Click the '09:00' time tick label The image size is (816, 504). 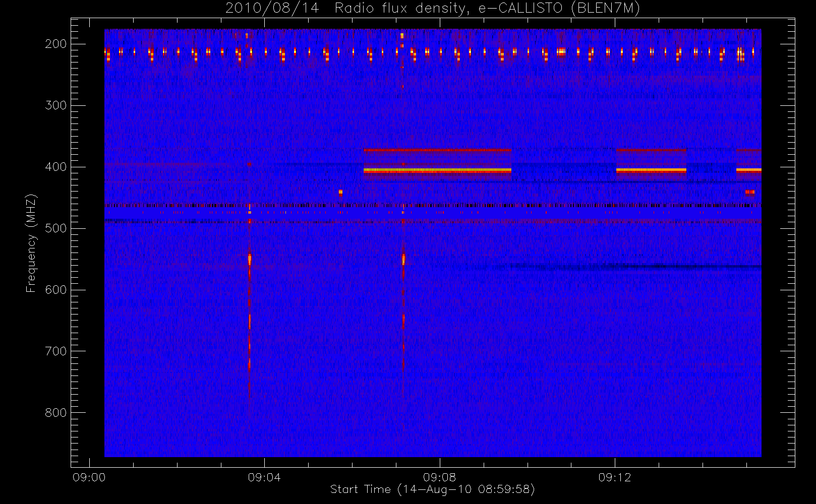click(89, 477)
